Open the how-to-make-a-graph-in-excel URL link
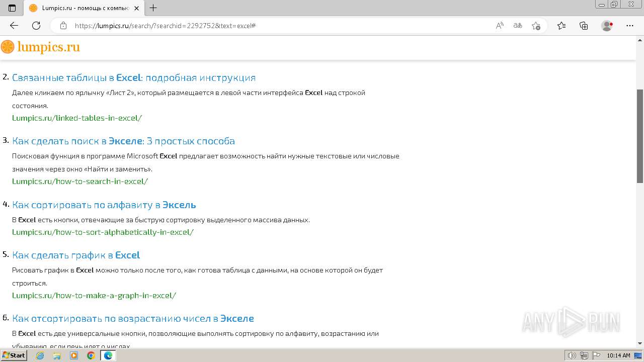The height and width of the screenshot is (362, 644). coord(94,296)
